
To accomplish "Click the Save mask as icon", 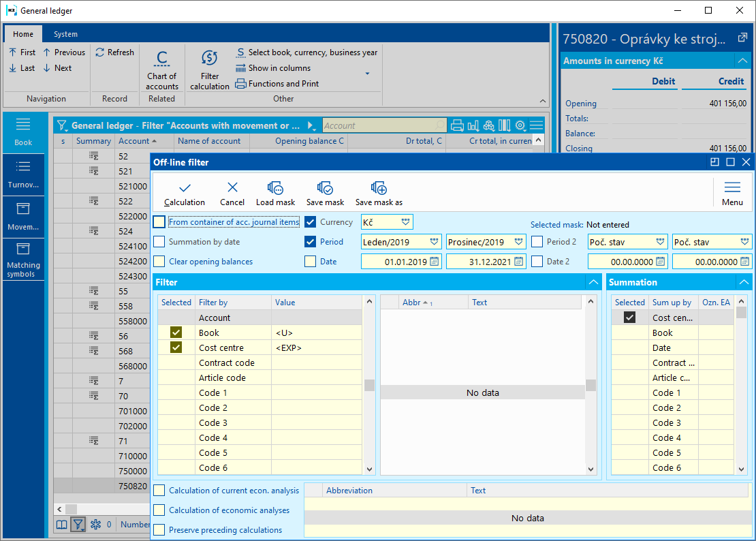I will [x=379, y=188].
